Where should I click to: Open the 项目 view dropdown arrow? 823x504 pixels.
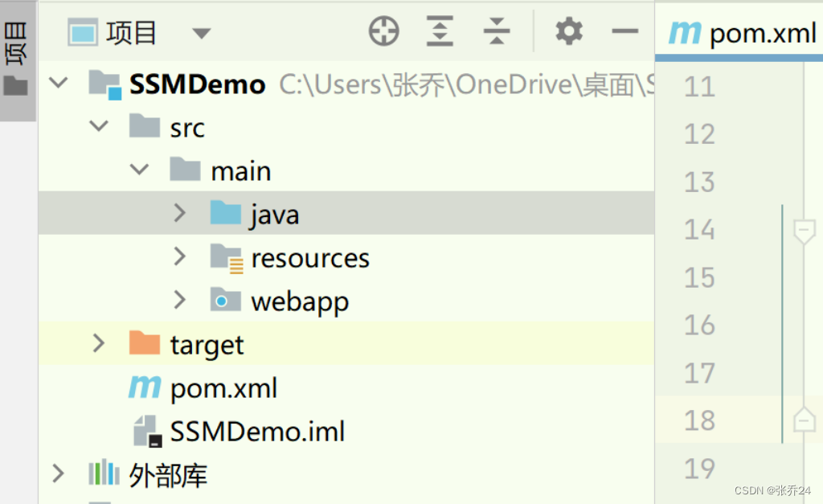pos(202,33)
